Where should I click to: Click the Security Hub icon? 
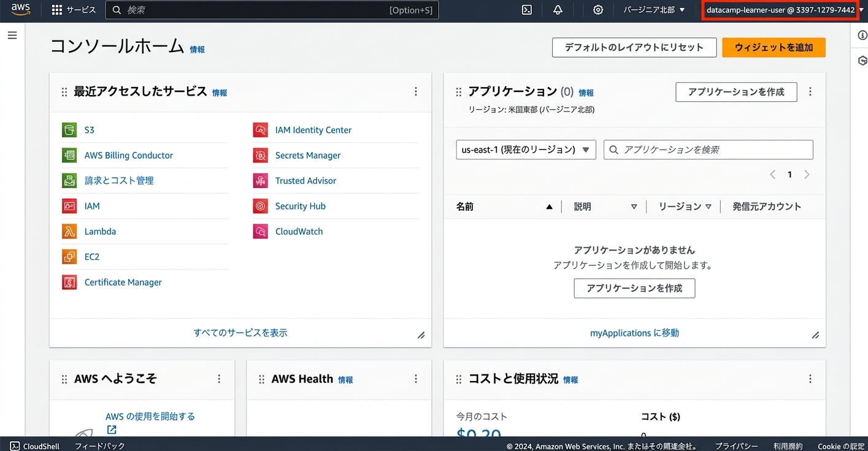[x=260, y=206]
